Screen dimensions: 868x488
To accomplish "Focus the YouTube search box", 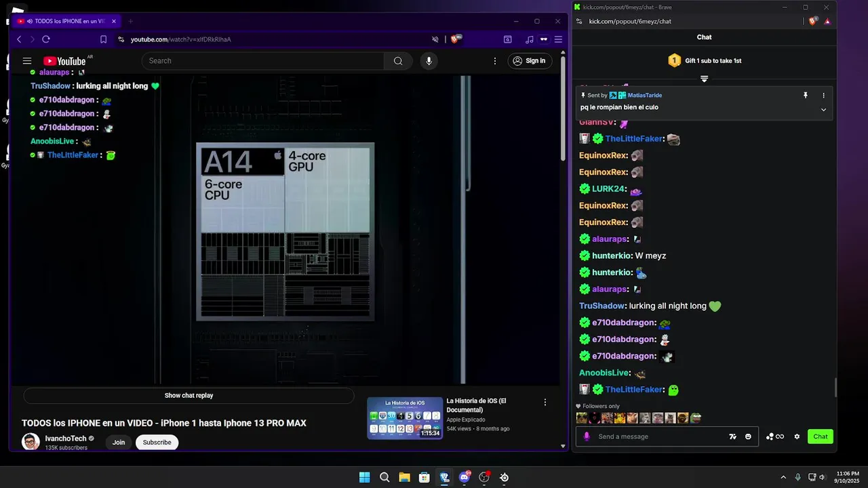I will click(x=263, y=61).
